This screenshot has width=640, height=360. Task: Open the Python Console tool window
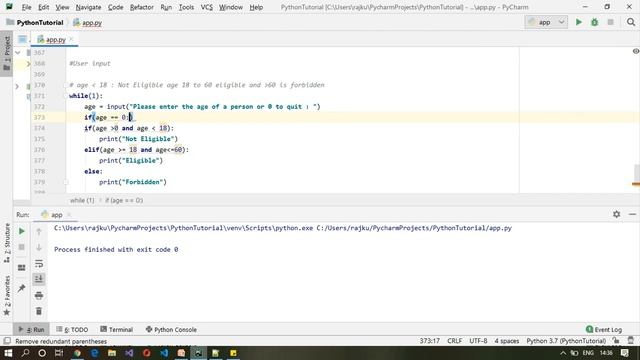[x=171, y=329]
